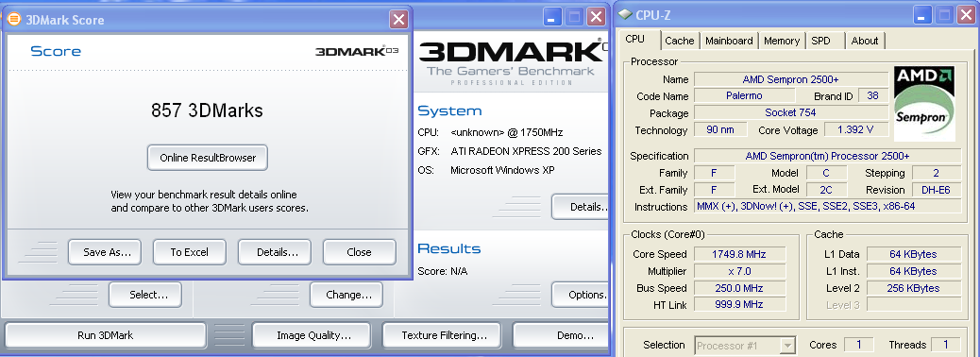
Task: Click the Score: N/A results text
Action: pyautogui.click(x=443, y=271)
